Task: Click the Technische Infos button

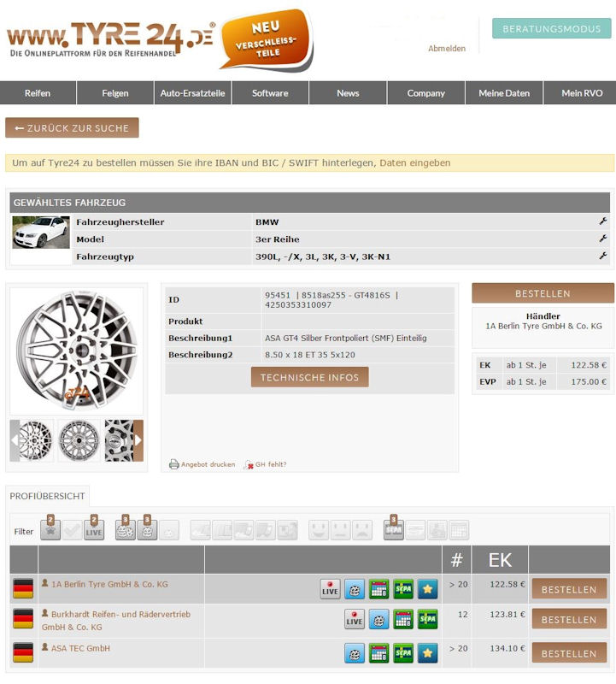Action: pos(309,377)
